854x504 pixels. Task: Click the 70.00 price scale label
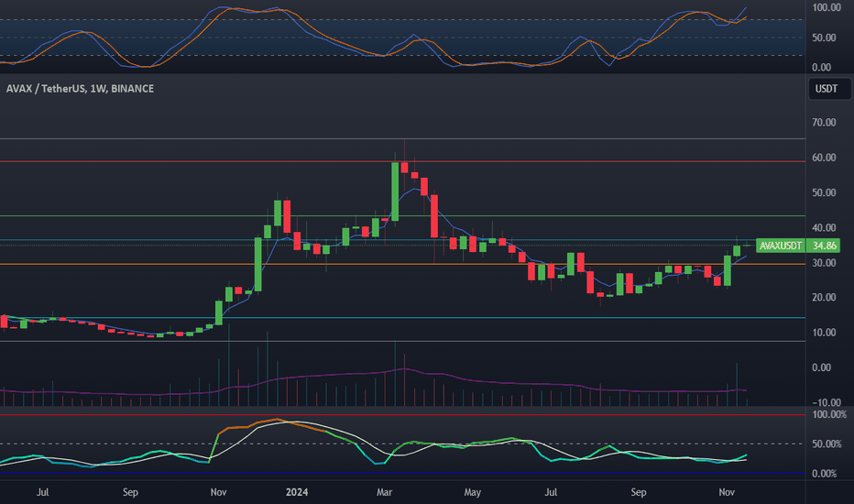[x=824, y=123]
